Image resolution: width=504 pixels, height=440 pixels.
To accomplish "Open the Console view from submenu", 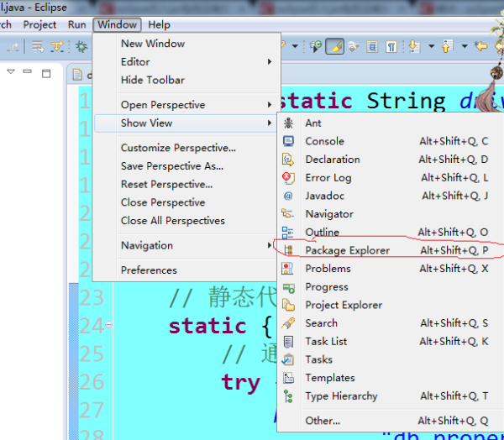I will click(x=324, y=141).
